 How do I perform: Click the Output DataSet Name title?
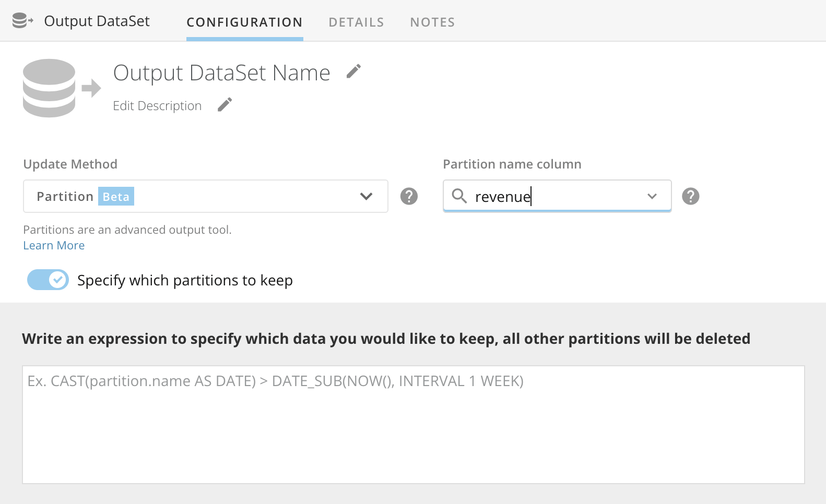pos(221,73)
